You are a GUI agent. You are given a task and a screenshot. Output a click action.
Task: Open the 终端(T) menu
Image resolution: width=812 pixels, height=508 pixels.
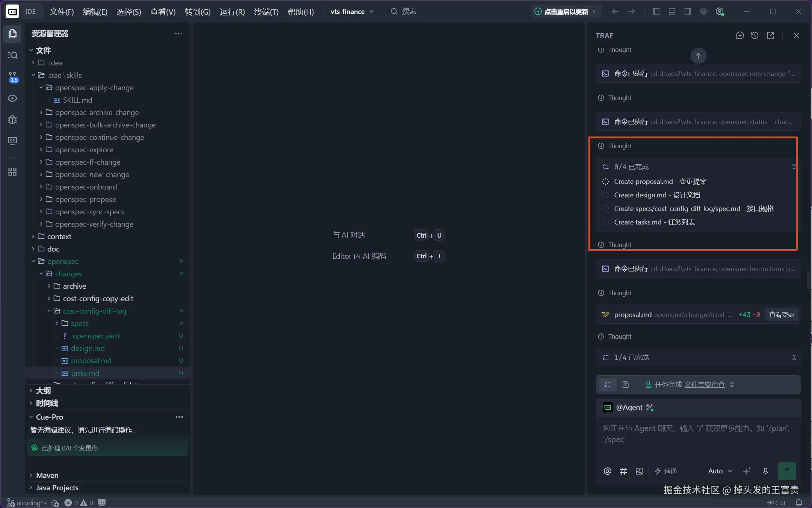(266, 12)
